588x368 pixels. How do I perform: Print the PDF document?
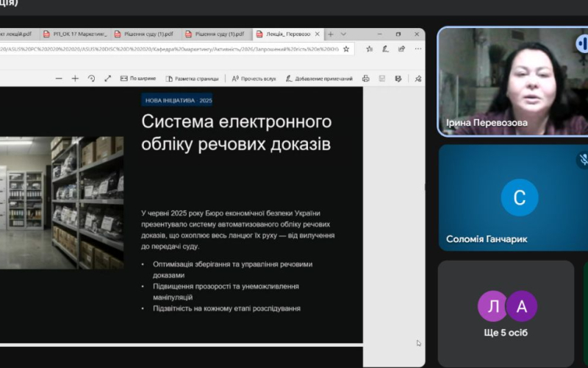tap(365, 79)
